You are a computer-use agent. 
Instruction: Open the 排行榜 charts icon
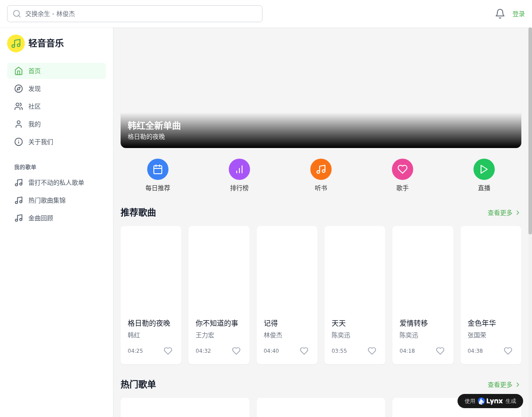[x=239, y=169]
